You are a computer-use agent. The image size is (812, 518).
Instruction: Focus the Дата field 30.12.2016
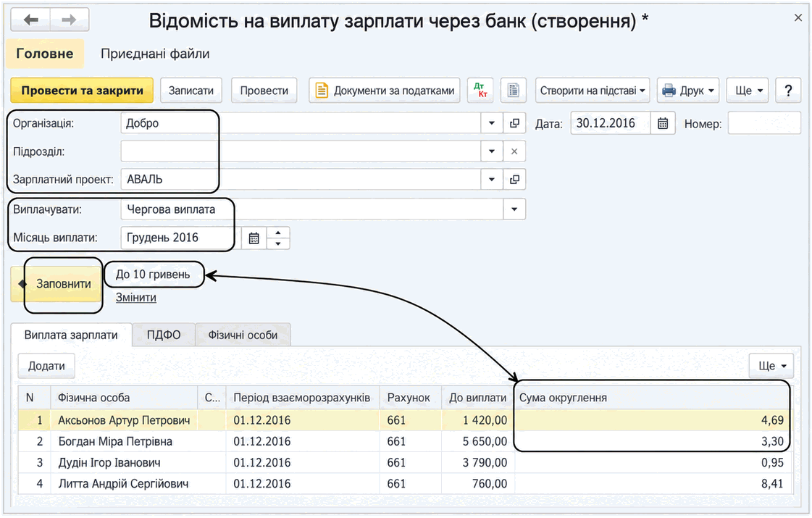click(611, 123)
